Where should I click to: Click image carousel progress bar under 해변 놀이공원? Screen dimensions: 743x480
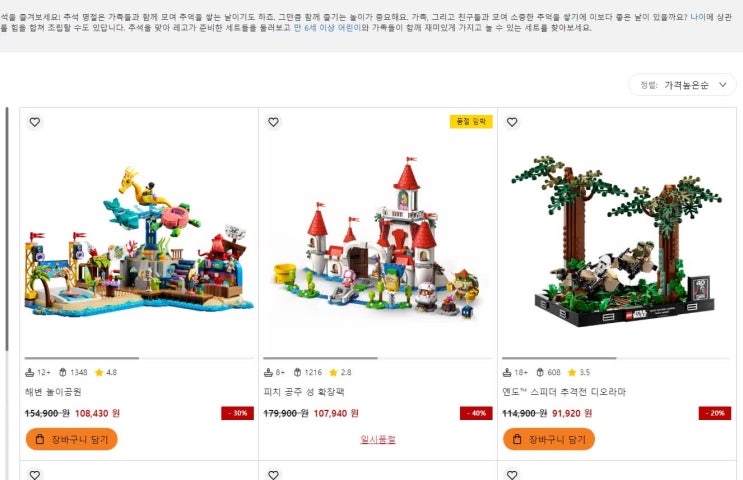pos(139,358)
